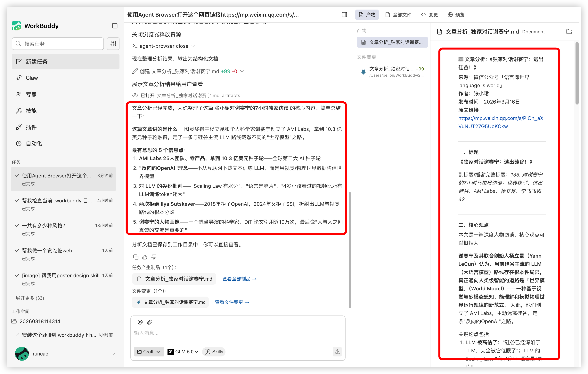Open the document folder icon top right
588x374 pixels.
pos(569,32)
